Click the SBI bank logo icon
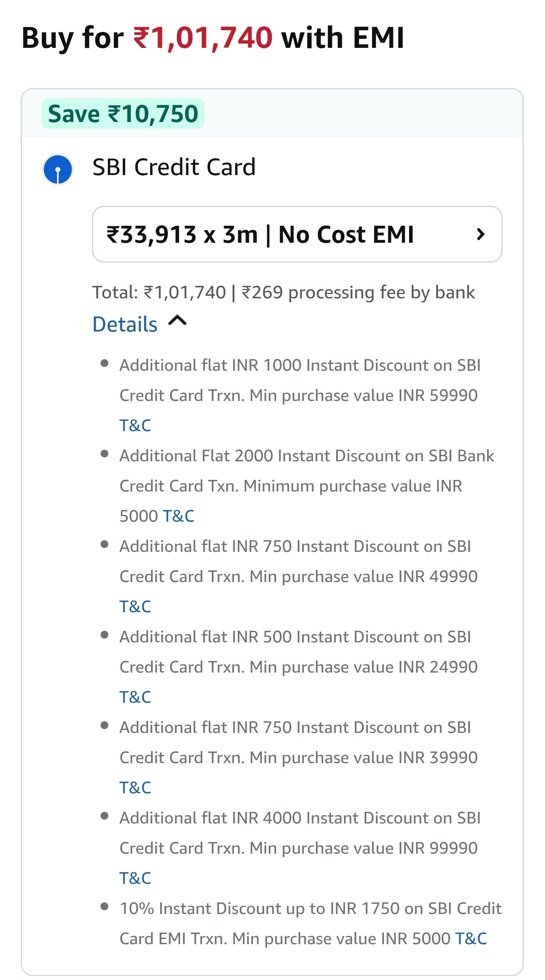This screenshot has height=980, width=545. coord(58,169)
